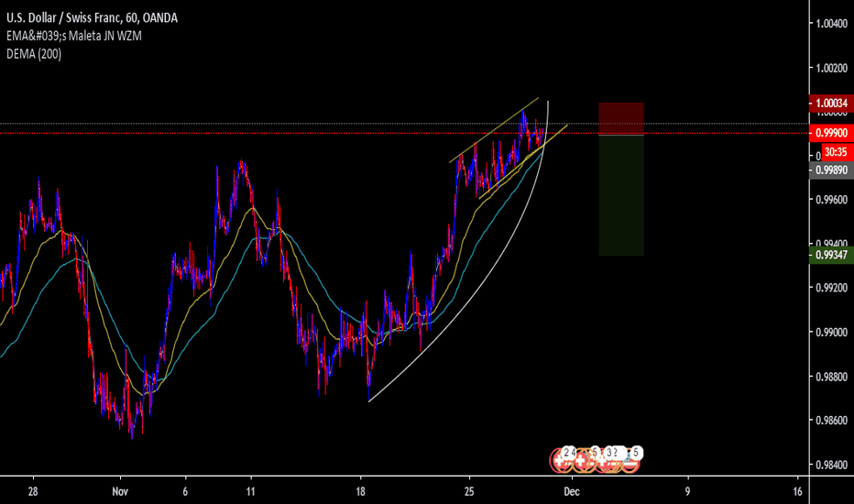Image resolution: width=854 pixels, height=504 pixels.
Task: Click the red stop-loss zone of short position
Action: point(621,119)
